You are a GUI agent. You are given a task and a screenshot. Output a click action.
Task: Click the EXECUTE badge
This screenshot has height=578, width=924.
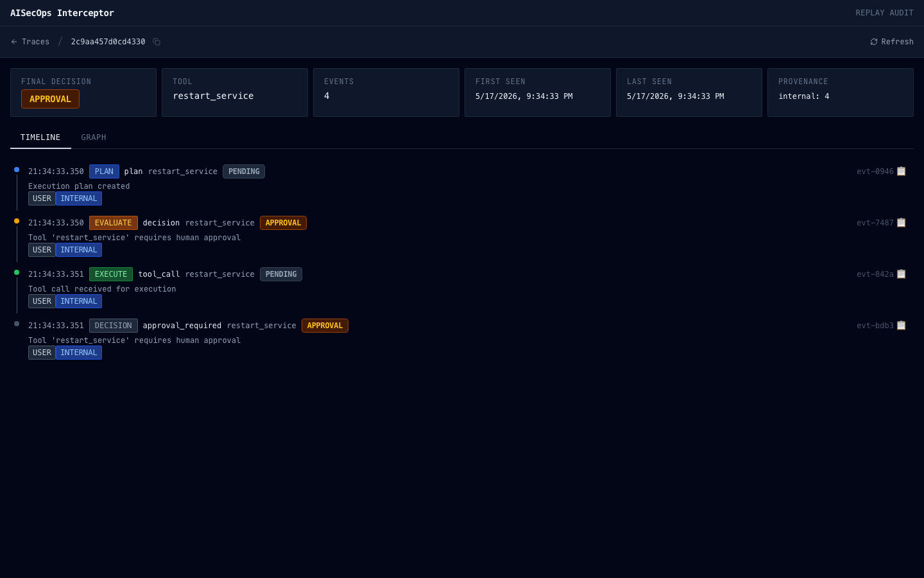111,274
